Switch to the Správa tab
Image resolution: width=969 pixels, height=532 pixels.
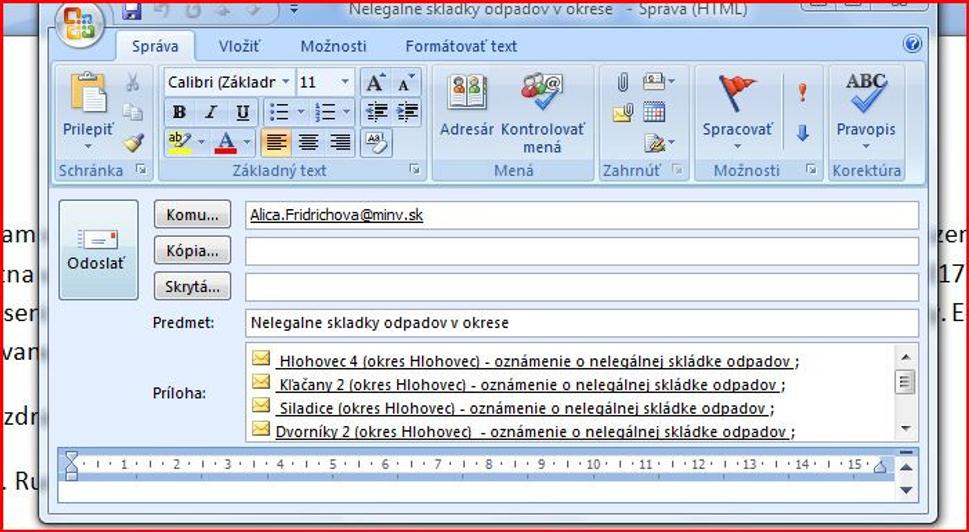[155, 46]
